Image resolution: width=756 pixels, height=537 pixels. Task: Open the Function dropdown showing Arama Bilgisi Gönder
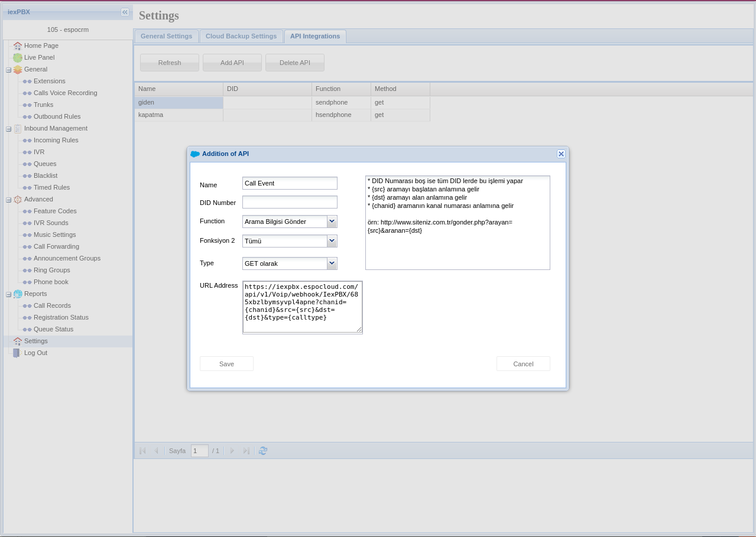click(x=332, y=221)
